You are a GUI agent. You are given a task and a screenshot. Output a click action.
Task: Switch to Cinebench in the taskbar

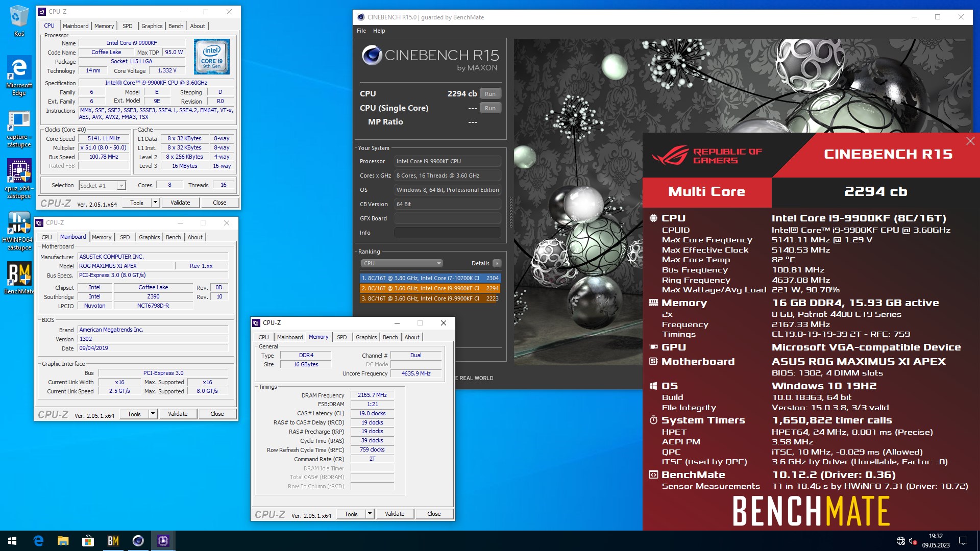pyautogui.click(x=138, y=541)
